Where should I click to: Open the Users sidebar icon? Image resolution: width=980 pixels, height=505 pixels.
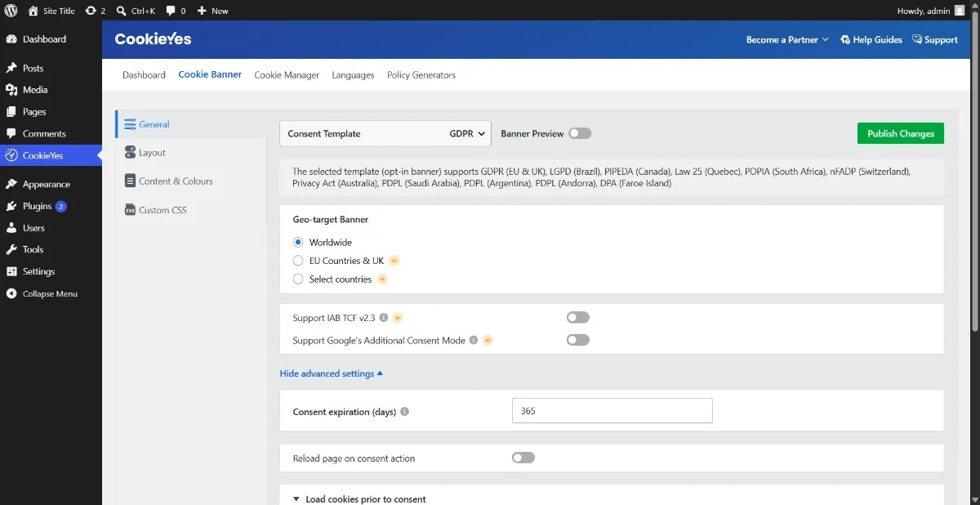click(11, 228)
